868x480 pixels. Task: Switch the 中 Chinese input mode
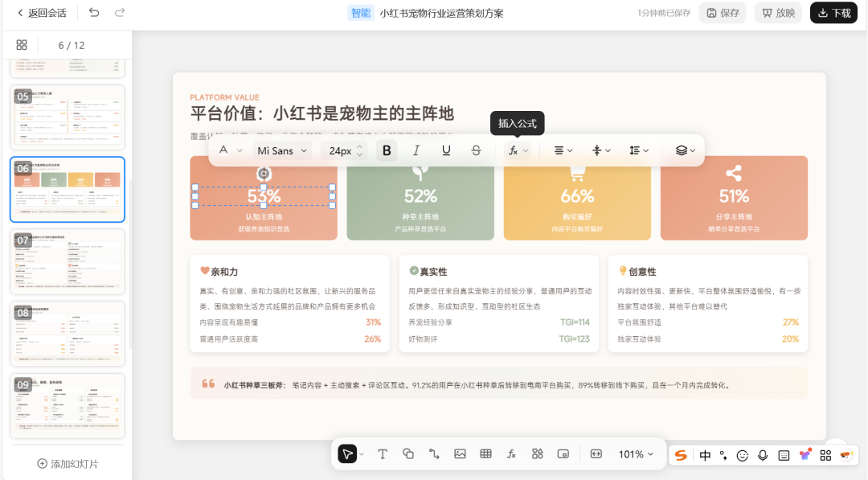tap(705, 455)
